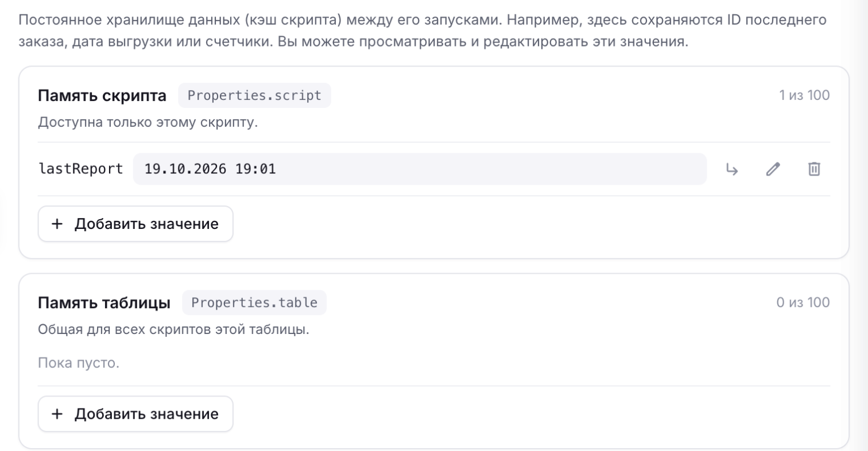Click 'Общая для всех скриптов этой таблицы.' text
Screen dimensions: 868x451
[x=173, y=330]
